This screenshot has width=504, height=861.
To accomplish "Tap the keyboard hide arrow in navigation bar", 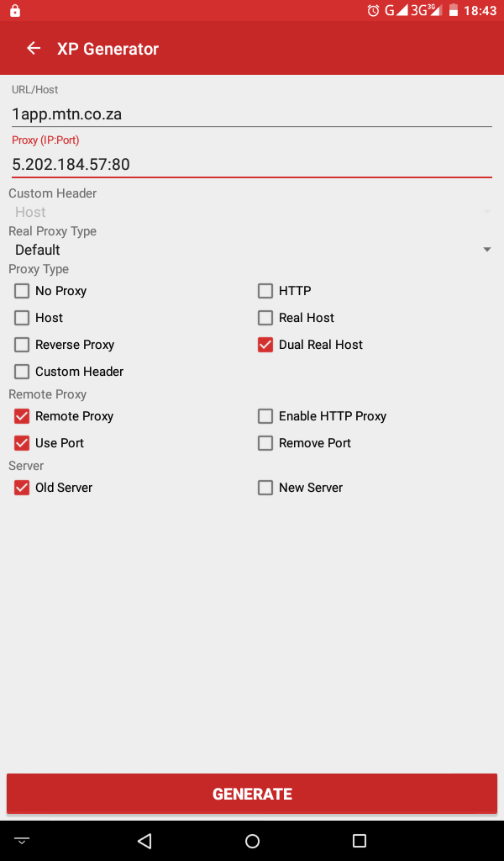I will point(22,841).
